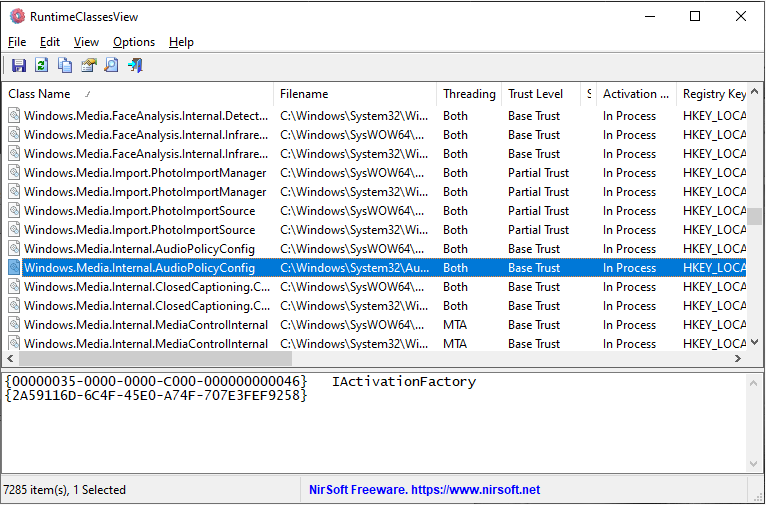Click Base Trust in the highlighted AudioPolicyConfig row
Viewport: 766px width, 505px height.
click(x=534, y=268)
